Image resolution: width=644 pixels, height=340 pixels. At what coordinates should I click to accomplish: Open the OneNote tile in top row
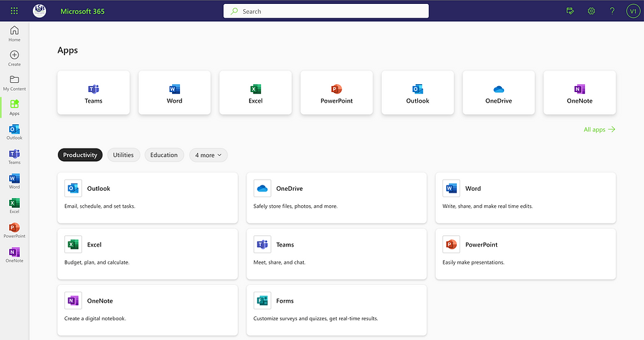click(580, 93)
